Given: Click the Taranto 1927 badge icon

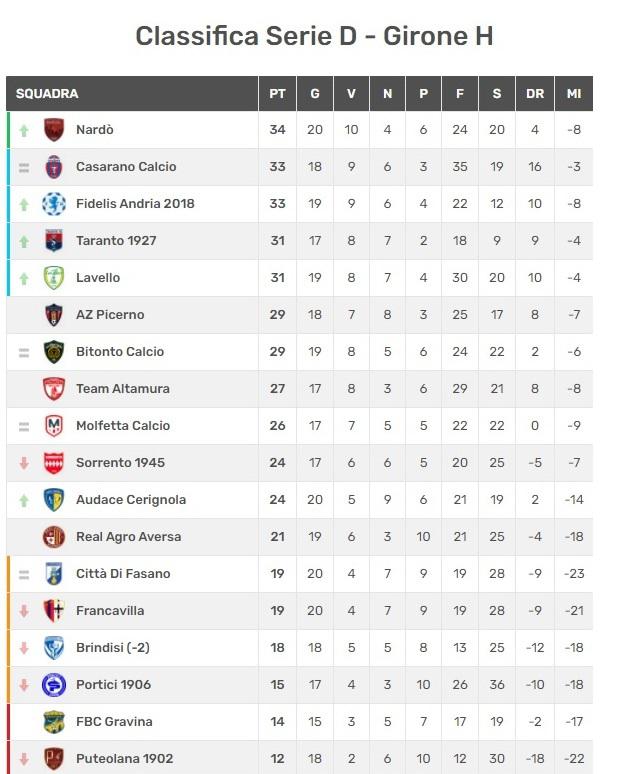Looking at the screenshot, I should pyautogui.click(x=54, y=241).
